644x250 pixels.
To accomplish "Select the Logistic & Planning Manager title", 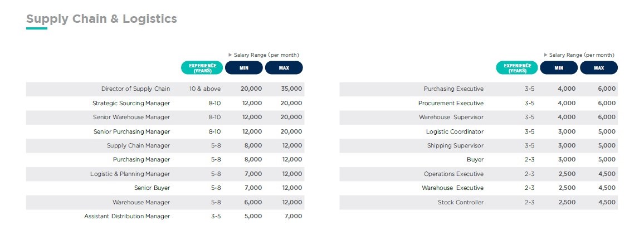I will point(130,174).
